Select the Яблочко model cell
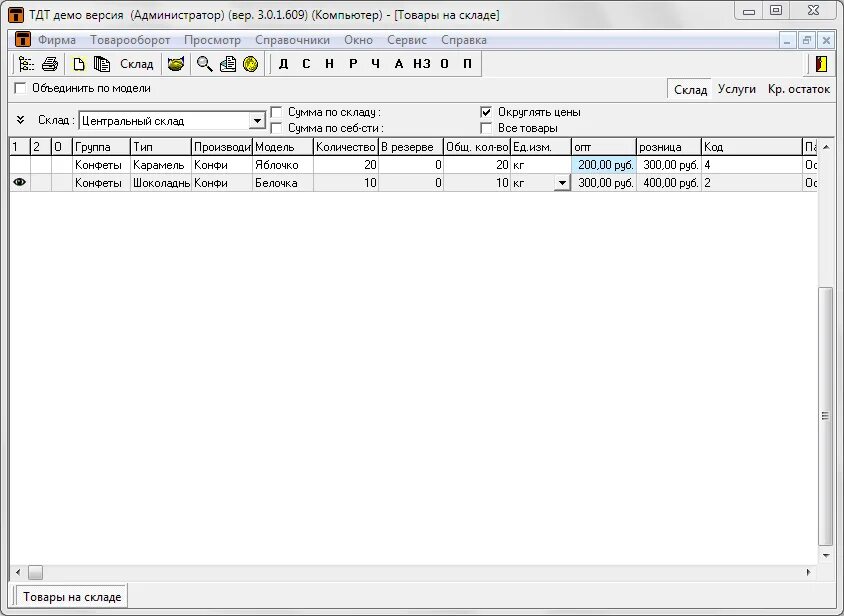The image size is (844, 616). click(283, 165)
